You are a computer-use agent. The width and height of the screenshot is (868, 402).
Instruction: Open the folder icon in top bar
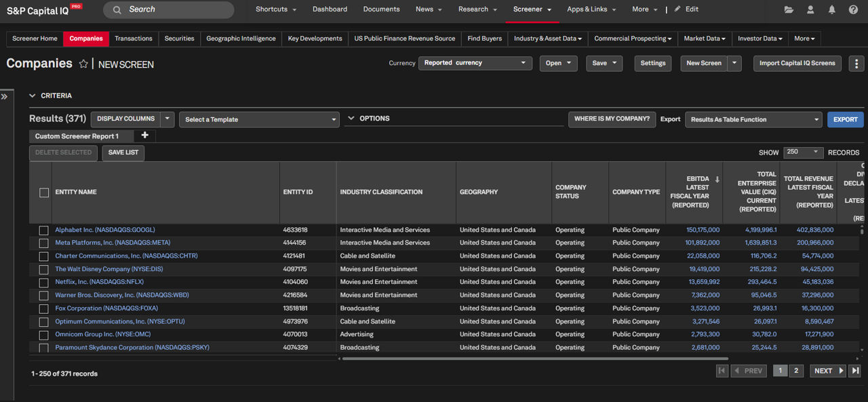pos(789,9)
